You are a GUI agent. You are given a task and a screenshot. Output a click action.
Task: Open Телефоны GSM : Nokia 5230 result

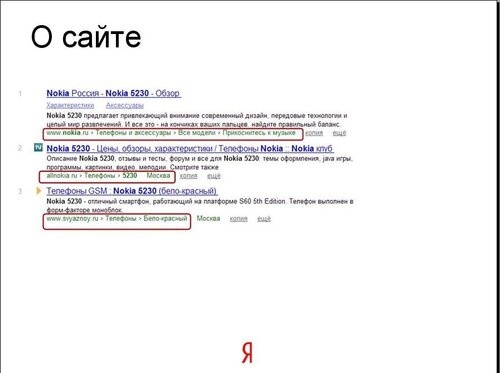coord(132,191)
